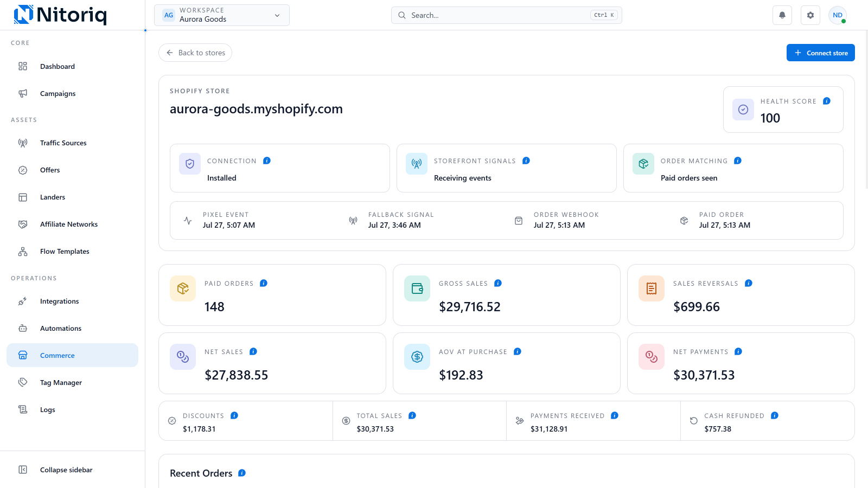Show info for Storefront Signals

point(526,160)
